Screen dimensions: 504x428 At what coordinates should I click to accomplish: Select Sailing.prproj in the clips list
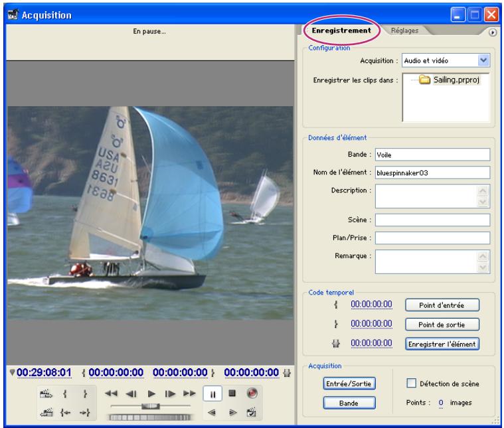click(456, 80)
